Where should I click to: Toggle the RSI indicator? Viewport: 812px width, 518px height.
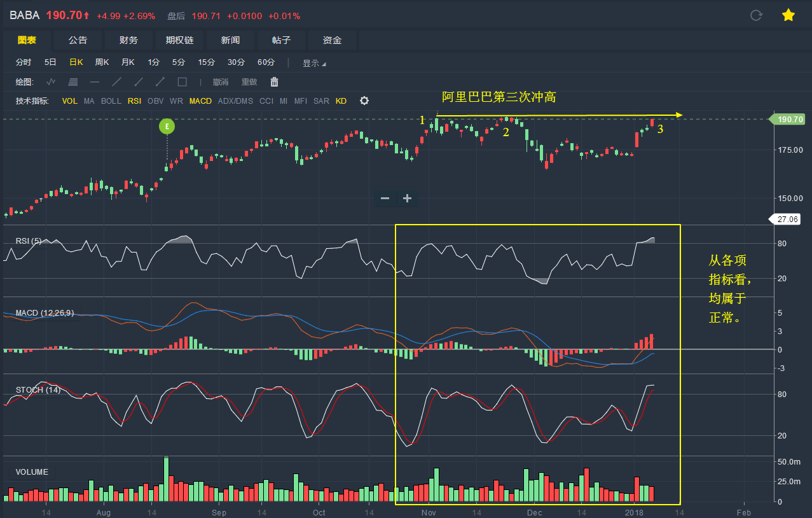click(x=135, y=101)
